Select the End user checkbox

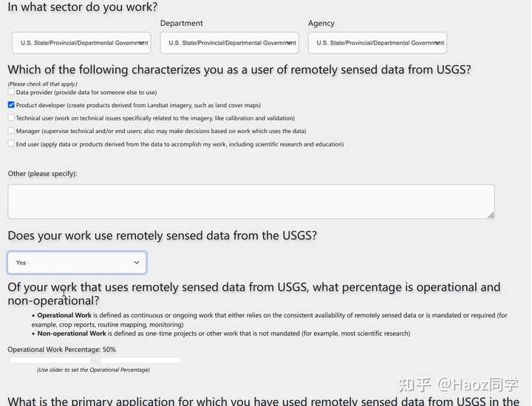tap(11, 143)
